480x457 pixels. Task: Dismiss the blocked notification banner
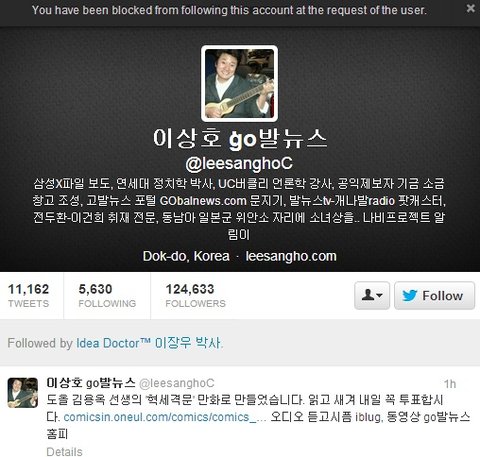point(470,8)
